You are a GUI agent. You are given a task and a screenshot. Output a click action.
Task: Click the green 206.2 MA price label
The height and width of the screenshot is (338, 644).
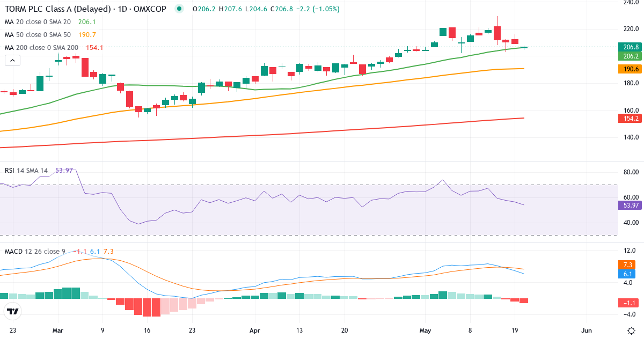pos(629,56)
